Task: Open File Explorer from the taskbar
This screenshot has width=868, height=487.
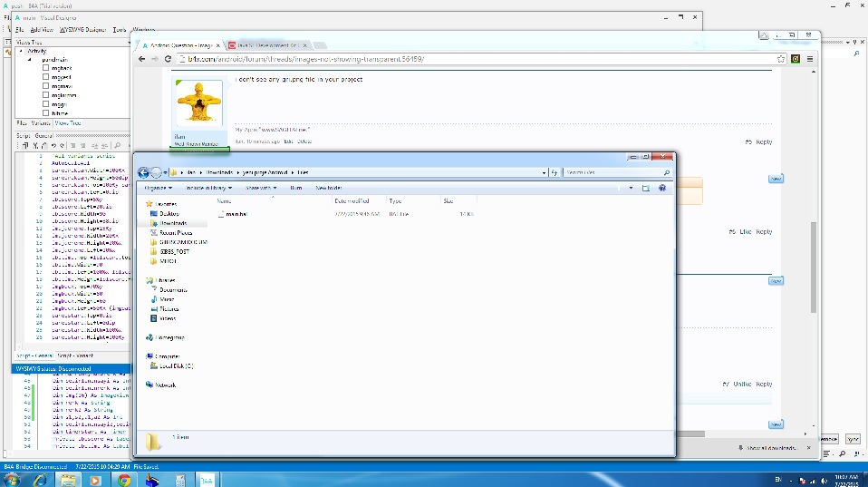Action: [x=68, y=480]
